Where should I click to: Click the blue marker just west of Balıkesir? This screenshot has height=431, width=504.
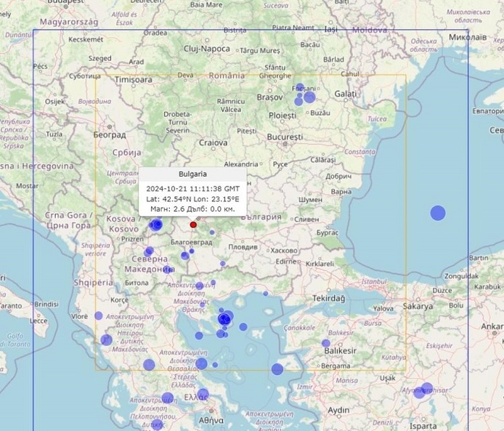[326, 343]
